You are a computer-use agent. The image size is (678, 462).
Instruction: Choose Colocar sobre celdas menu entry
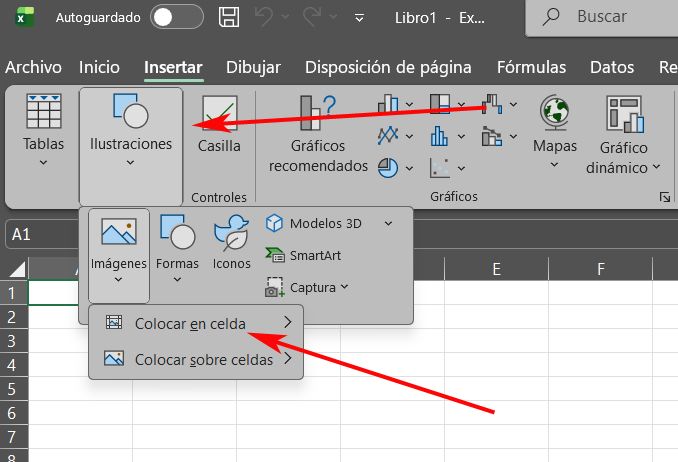[196, 359]
